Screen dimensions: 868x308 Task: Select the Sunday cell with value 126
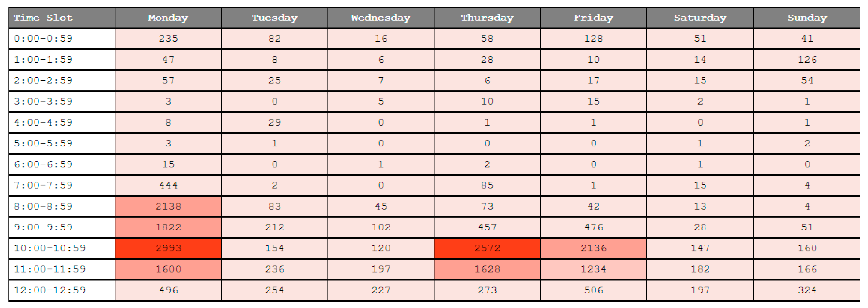tap(807, 59)
